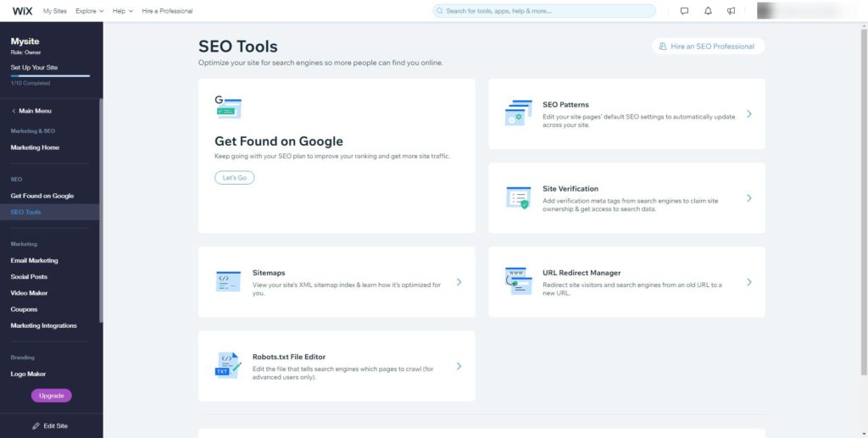The height and width of the screenshot is (438, 868).
Task: Expand the Help dropdown menu
Action: pos(124,11)
